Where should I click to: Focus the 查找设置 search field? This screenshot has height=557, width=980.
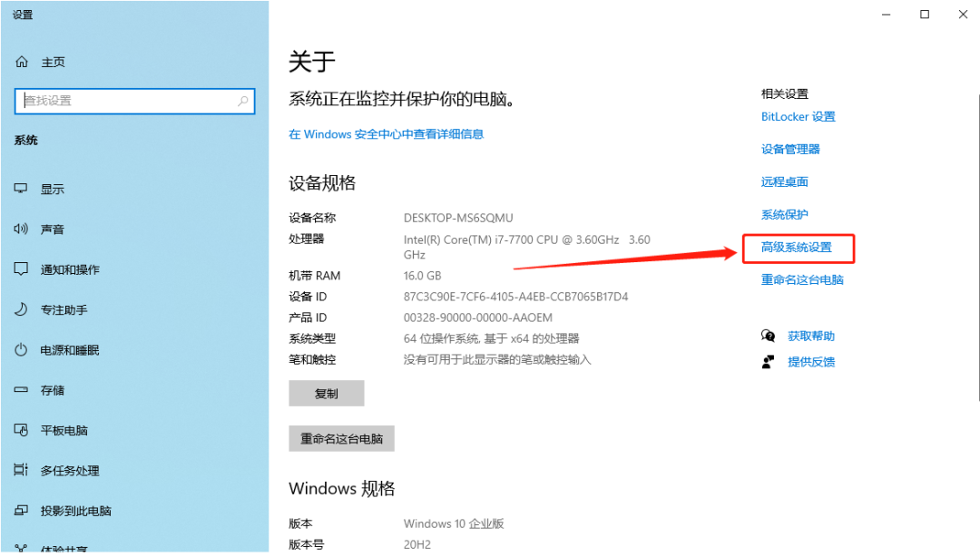tap(134, 101)
